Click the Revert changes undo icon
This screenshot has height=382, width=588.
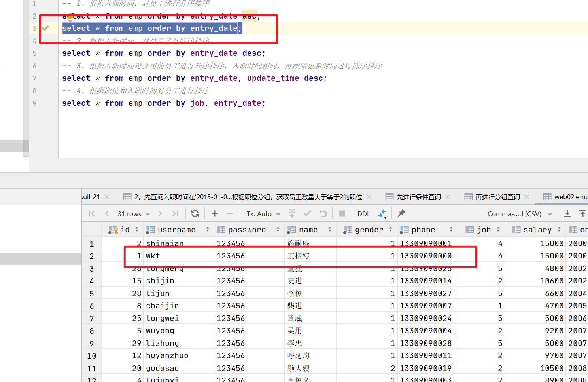pos(323,214)
